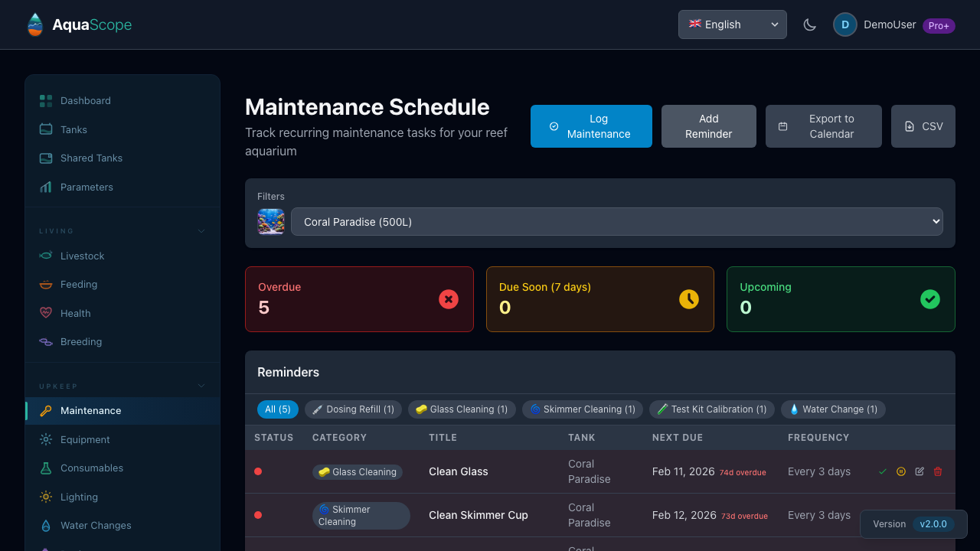Screen dimensions: 980x551
Task: Click the Coral Paradise tank thumbnail
Action: pos(271,221)
